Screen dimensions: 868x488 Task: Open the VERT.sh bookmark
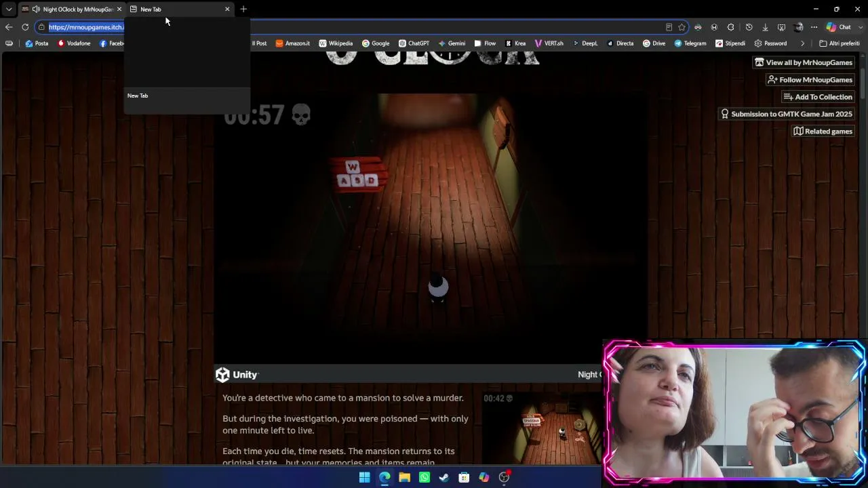[x=549, y=43]
